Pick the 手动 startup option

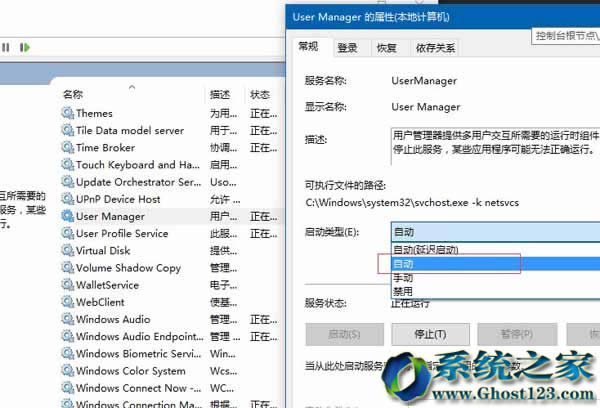[x=404, y=279]
